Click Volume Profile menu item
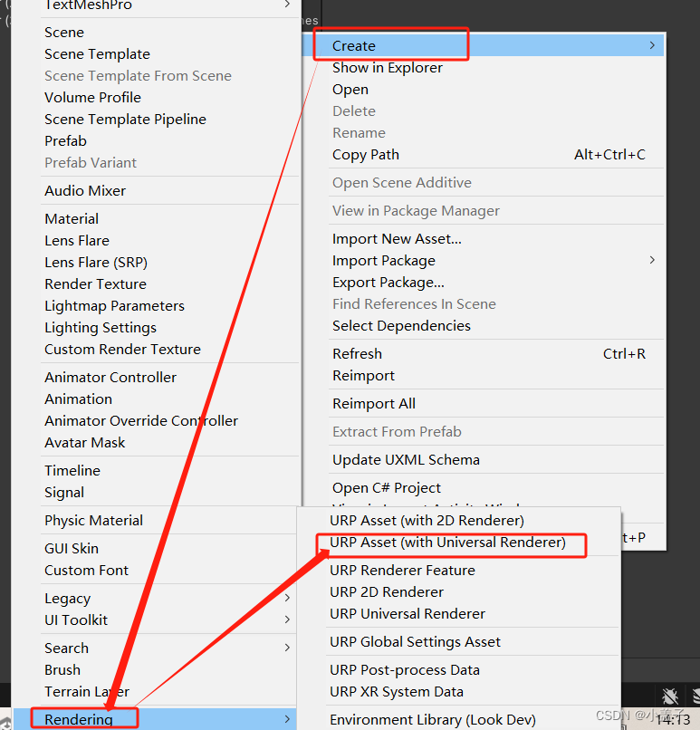 point(92,97)
